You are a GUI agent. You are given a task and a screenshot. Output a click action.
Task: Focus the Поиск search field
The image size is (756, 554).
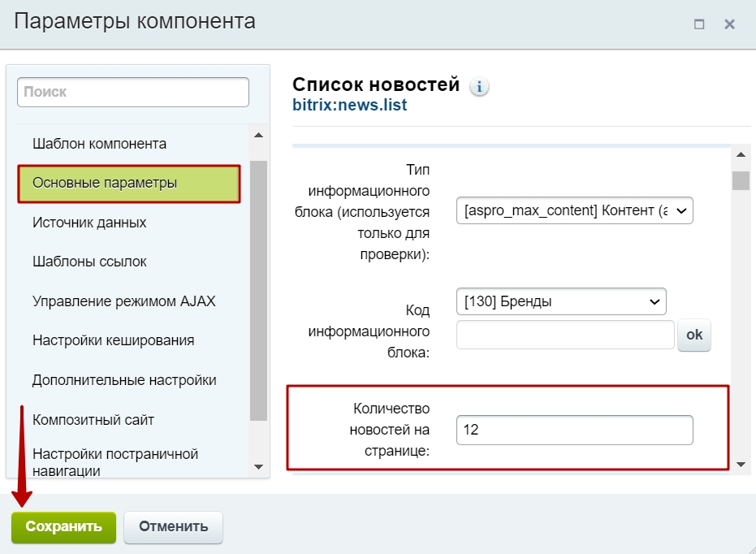point(133,93)
